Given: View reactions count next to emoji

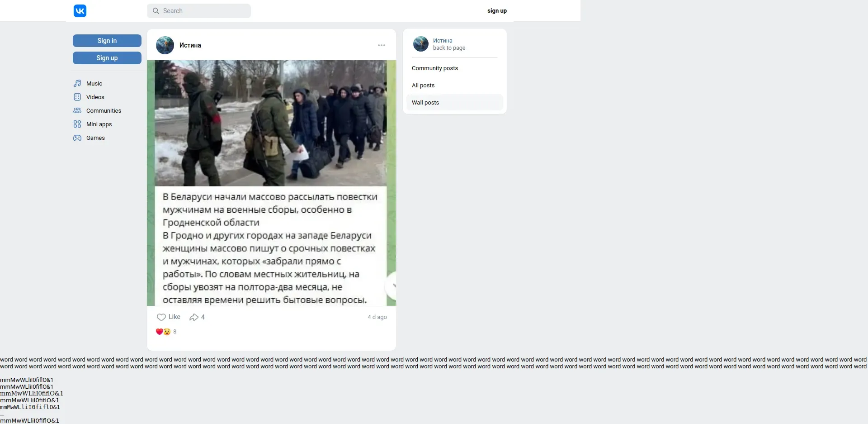Looking at the screenshot, I should (x=175, y=332).
